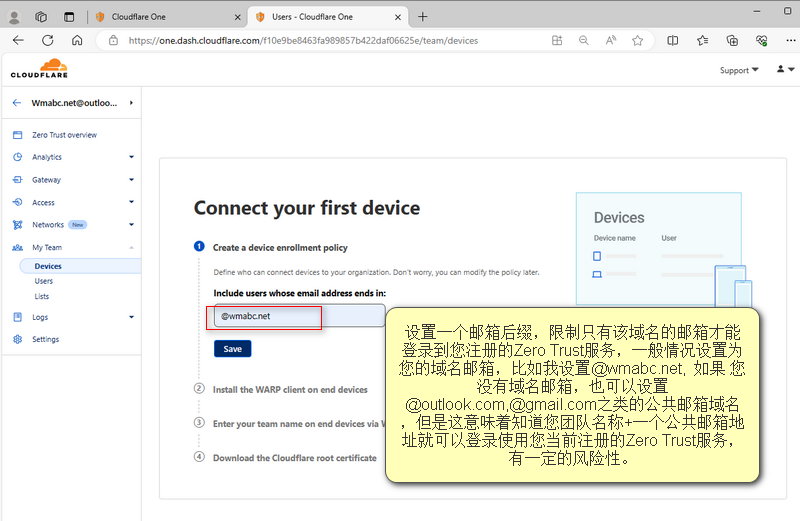Click the Logs sidebar icon
800x521 pixels.
coord(17,317)
